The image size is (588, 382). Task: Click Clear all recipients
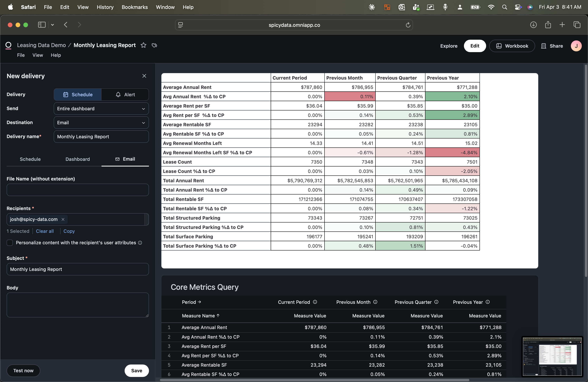click(45, 231)
